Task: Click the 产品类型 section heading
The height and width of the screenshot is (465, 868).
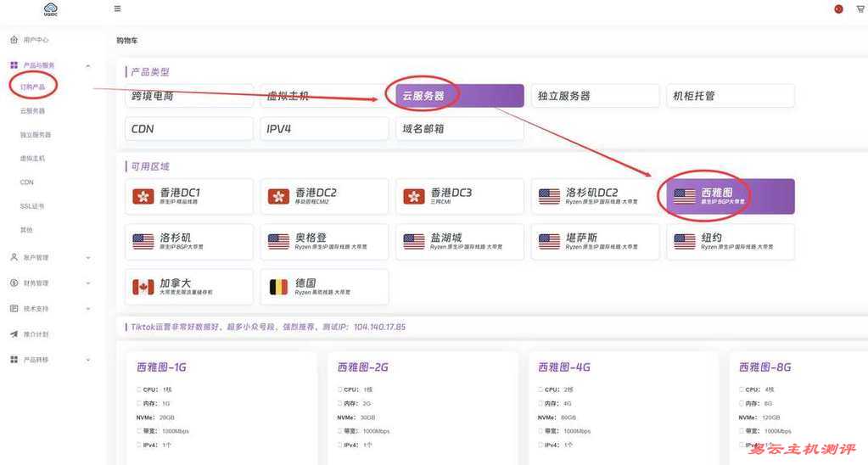Action: coord(150,72)
